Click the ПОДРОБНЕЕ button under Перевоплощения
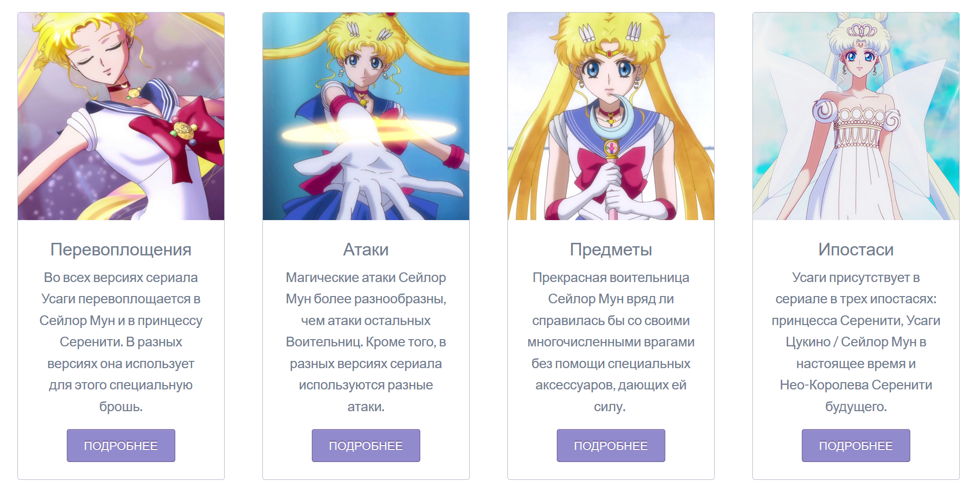 121,446
